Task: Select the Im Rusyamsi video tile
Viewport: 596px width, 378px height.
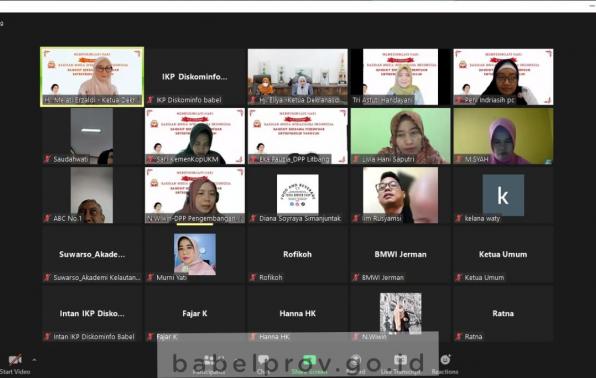Action: tap(400, 195)
